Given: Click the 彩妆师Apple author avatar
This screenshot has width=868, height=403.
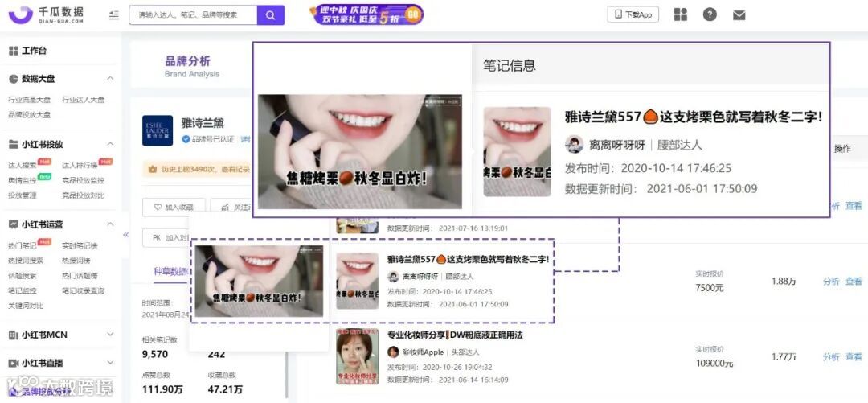Looking at the screenshot, I should (393, 352).
